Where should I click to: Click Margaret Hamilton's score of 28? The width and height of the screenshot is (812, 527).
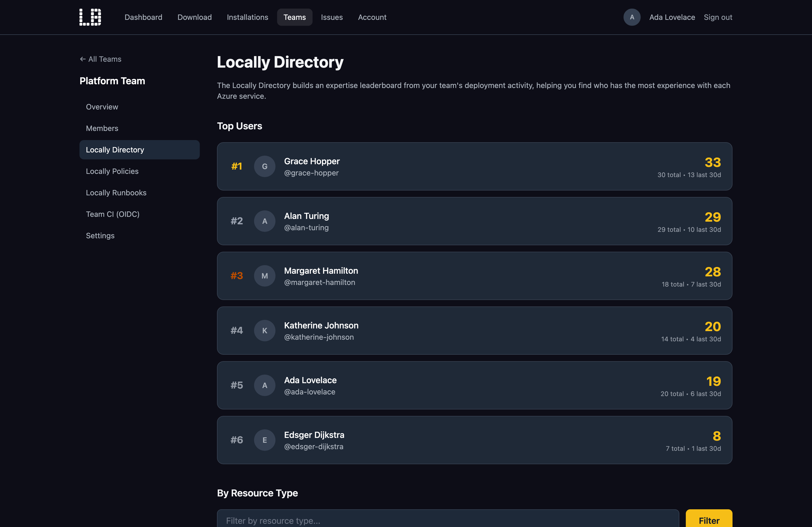click(x=713, y=272)
